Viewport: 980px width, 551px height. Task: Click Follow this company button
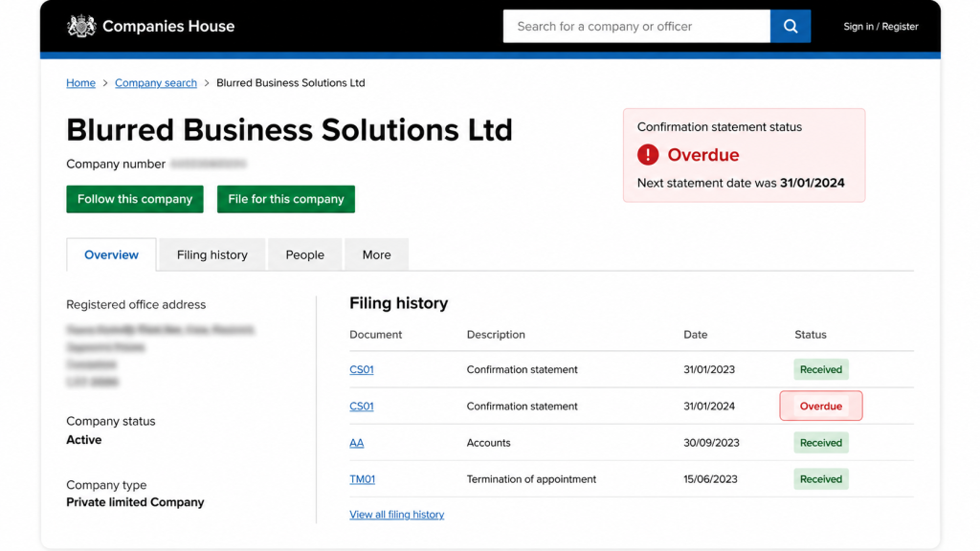[135, 199]
